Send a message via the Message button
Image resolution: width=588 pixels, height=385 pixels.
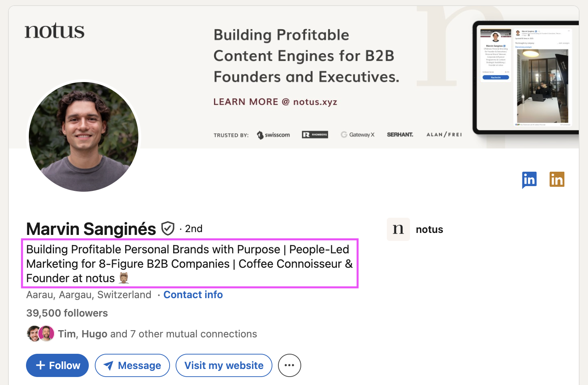pyautogui.click(x=132, y=365)
